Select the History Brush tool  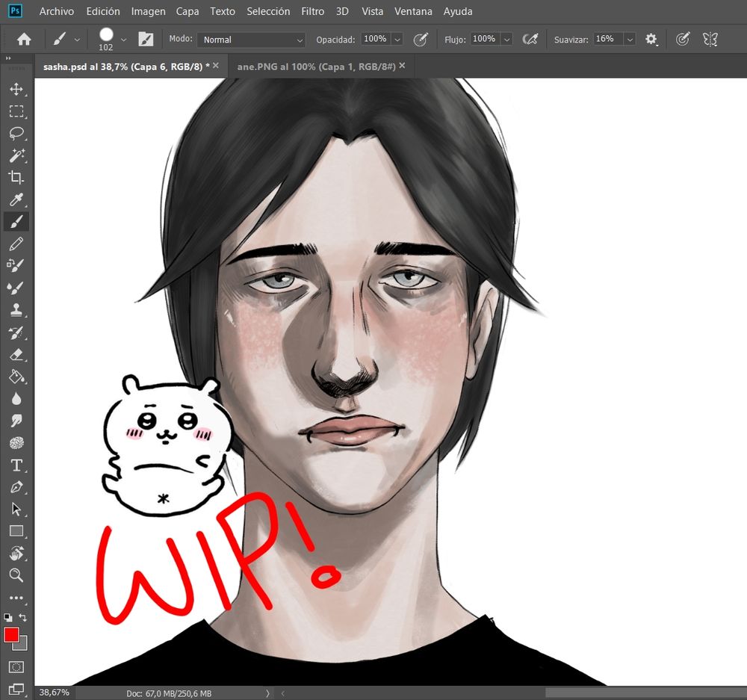pos(16,332)
